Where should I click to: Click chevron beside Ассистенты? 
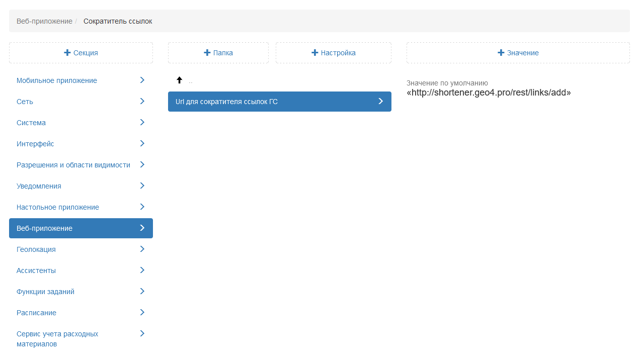click(x=142, y=270)
